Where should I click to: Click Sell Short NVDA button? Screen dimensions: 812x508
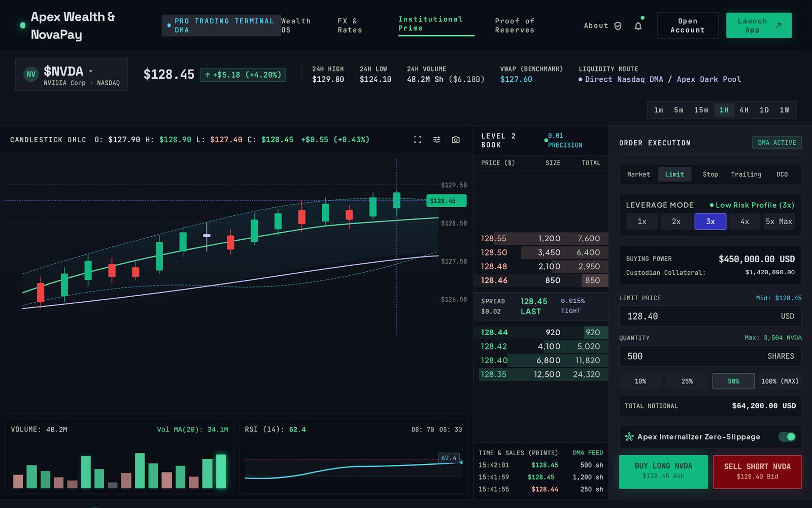757,472
